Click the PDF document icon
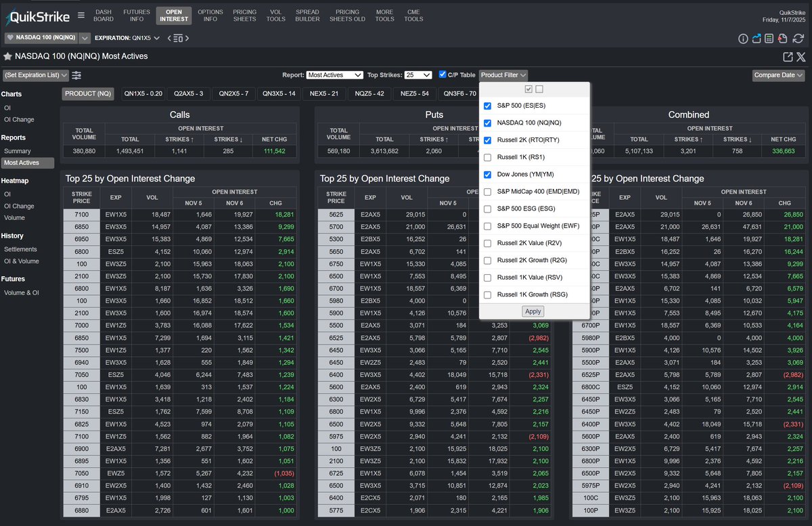Screen dimensions: 812x526 (782, 39)
